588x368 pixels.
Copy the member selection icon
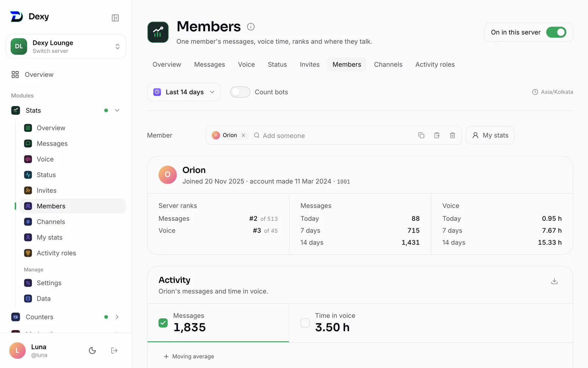[421, 135]
